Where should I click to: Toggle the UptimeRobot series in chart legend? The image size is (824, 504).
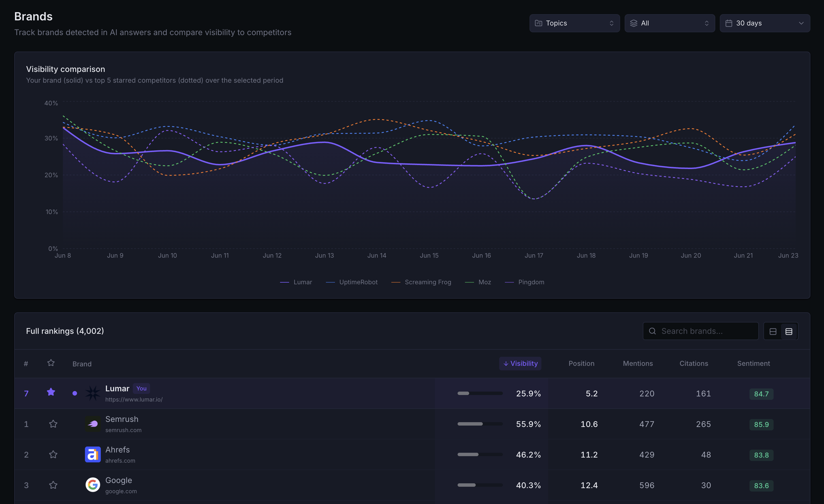point(351,282)
